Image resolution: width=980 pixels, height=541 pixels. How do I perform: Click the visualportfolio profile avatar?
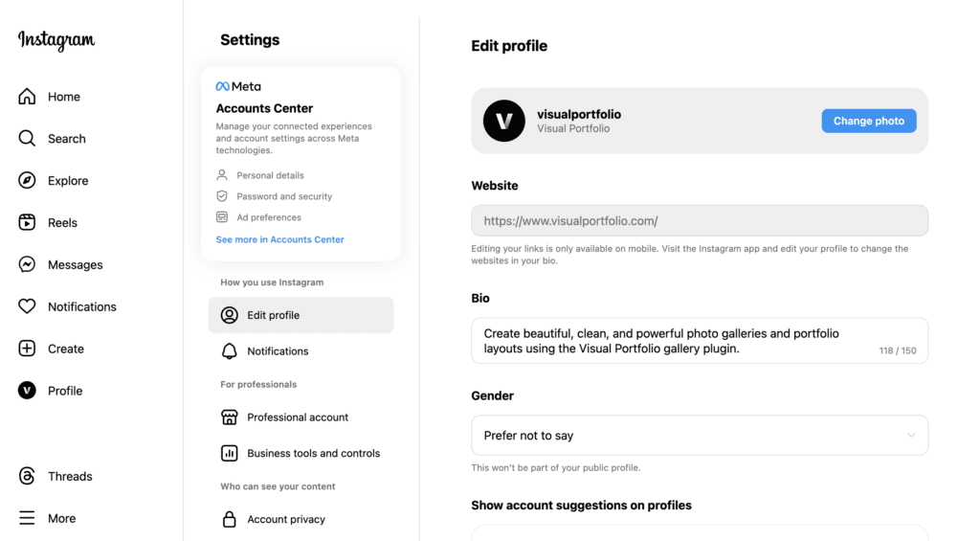pyautogui.click(x=503, y=121)
